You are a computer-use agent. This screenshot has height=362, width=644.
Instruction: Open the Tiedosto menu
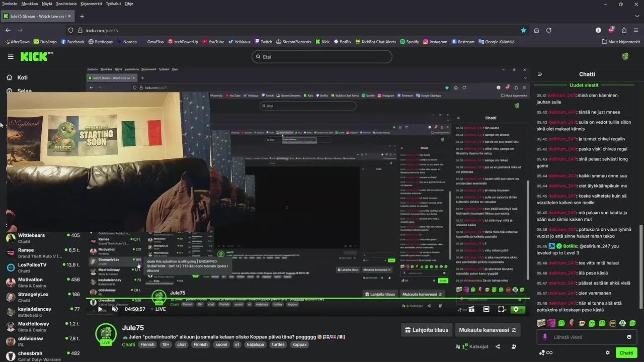click(10, 4)
